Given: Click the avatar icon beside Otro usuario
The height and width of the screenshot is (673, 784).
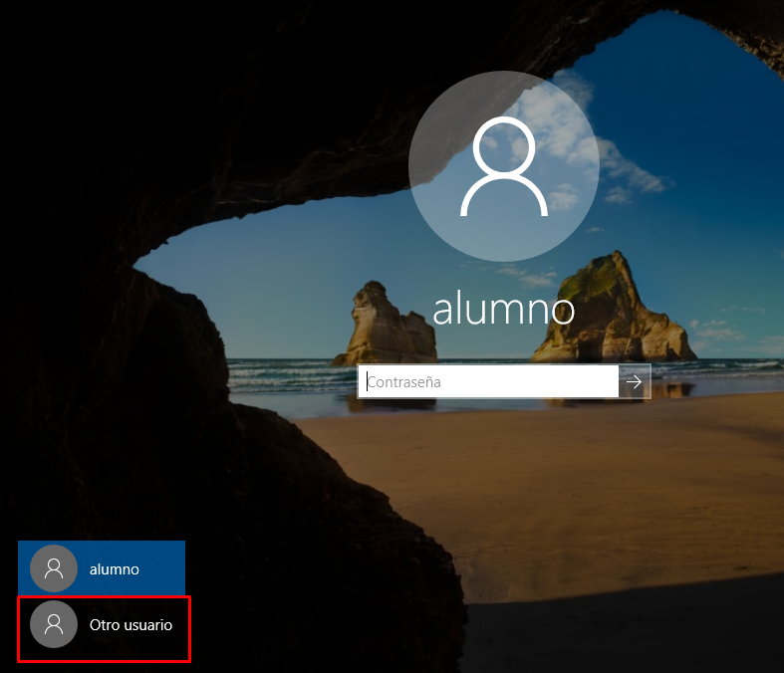Looking at the screenshot, I should (x=54, y=624).
